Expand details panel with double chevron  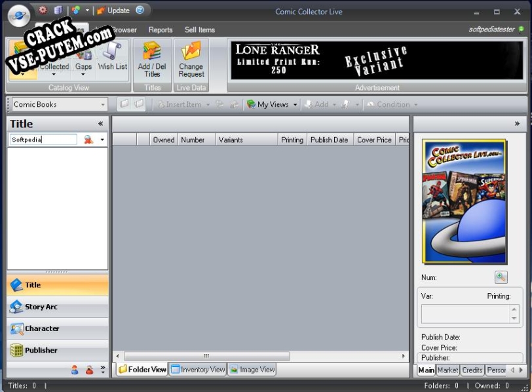click(517, 123)
